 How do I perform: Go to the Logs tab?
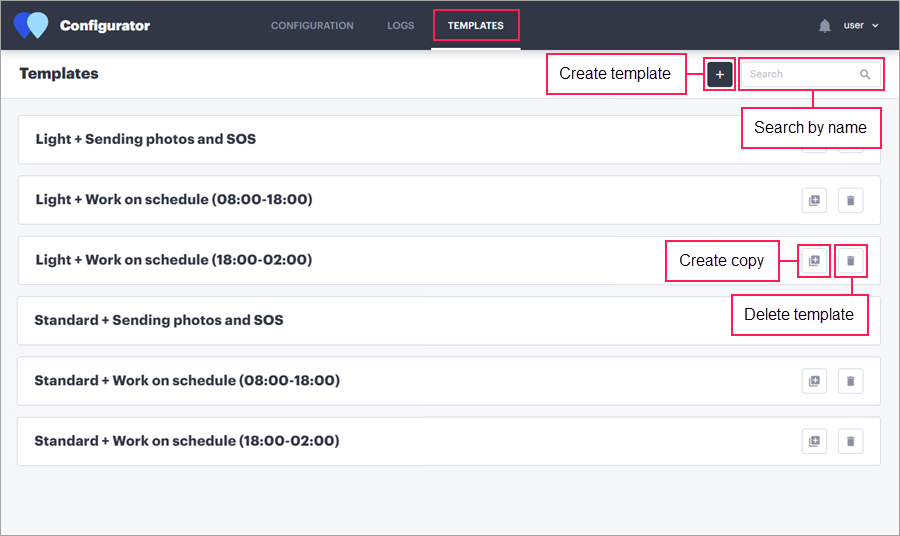(400, 26)
